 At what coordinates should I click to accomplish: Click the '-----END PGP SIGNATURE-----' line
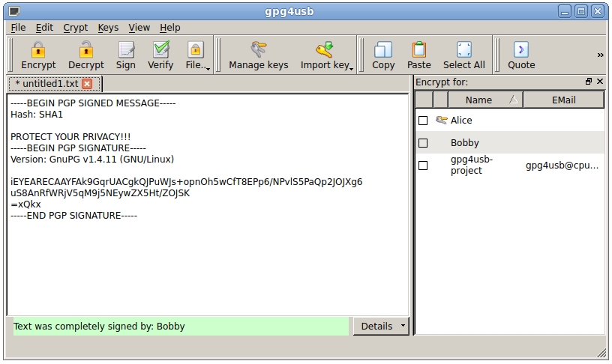tap(73, 216)
